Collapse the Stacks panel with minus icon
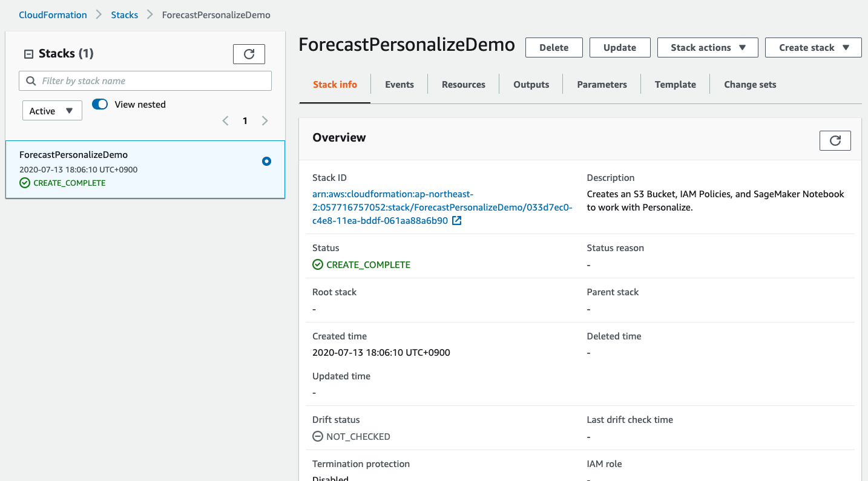 28,54
